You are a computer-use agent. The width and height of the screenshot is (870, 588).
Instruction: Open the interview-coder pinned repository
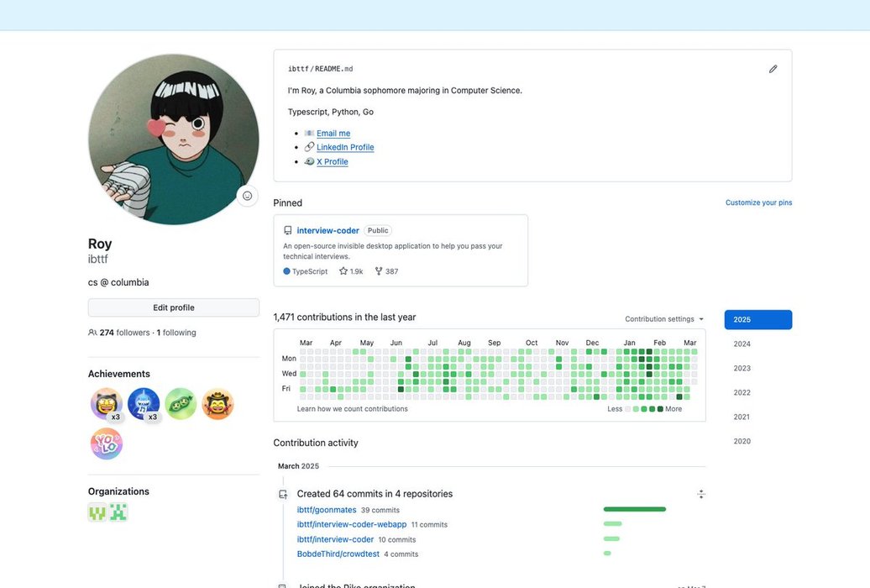coord(328,230)
